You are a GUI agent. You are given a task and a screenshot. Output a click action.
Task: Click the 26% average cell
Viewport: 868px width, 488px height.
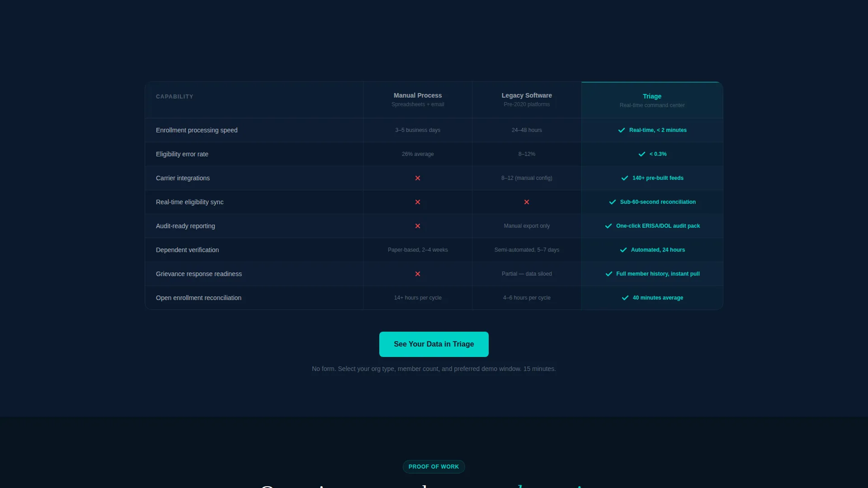pos(418,154)
